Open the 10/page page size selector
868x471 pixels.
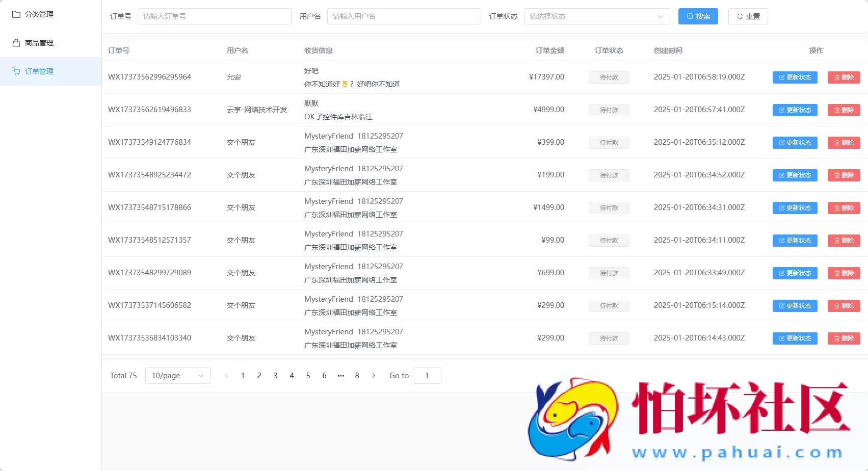tap(177, 376)
